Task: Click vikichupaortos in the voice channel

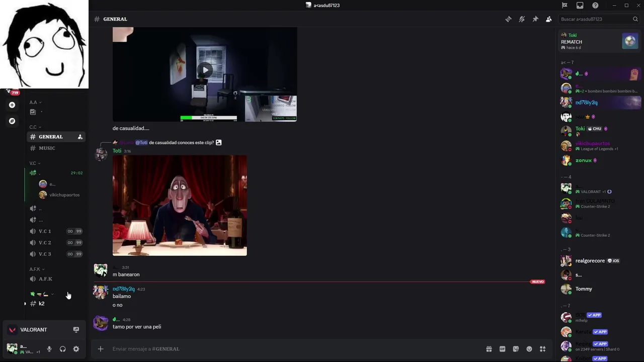Action: (x=59, y=195)
